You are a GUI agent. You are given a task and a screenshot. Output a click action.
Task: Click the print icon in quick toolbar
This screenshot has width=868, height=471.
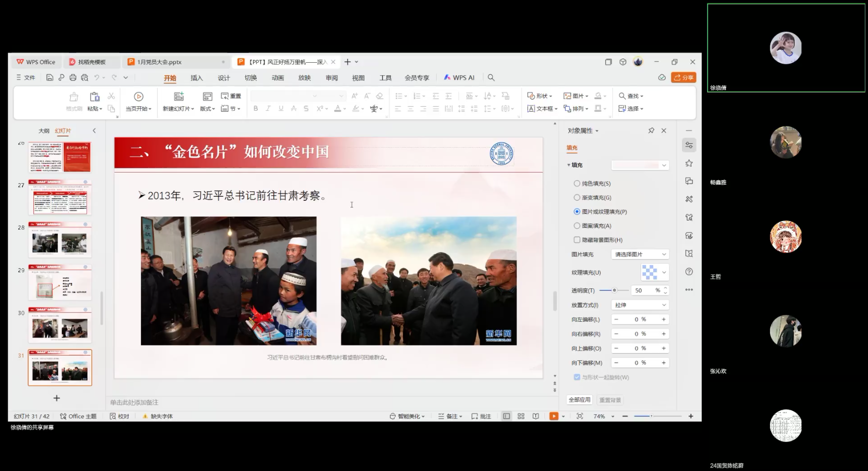tap(73, 77)
